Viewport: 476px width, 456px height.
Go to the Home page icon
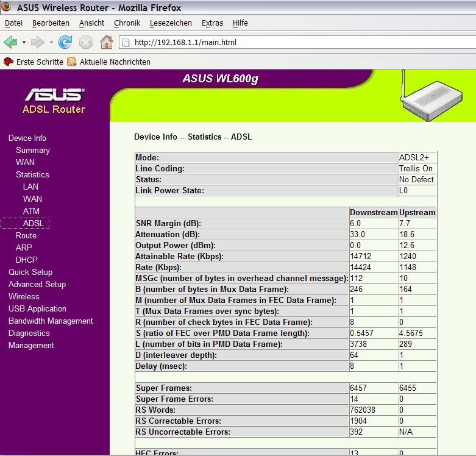(106, 43)
